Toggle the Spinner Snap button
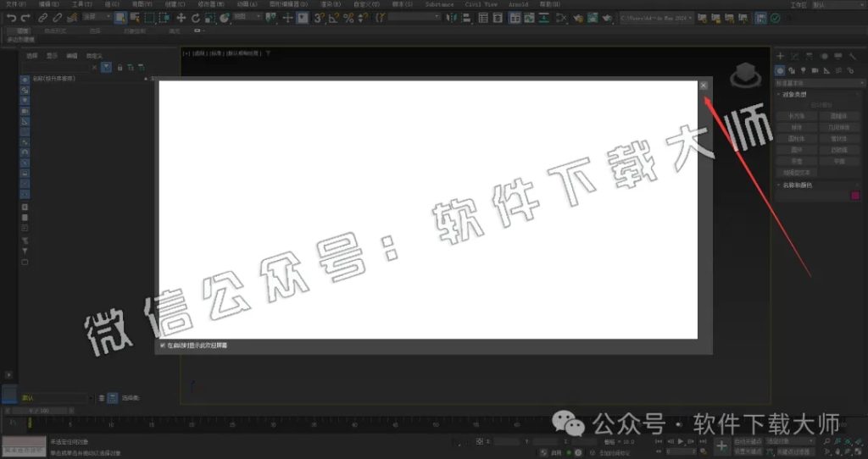The image size is (868, 459). [363, 19]
